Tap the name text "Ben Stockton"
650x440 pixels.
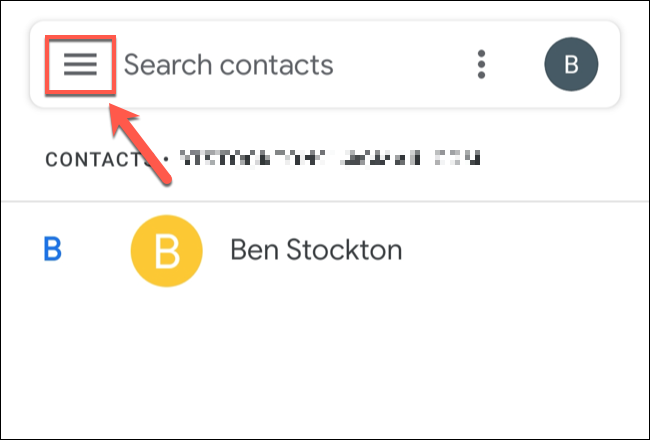coord(316,249)
